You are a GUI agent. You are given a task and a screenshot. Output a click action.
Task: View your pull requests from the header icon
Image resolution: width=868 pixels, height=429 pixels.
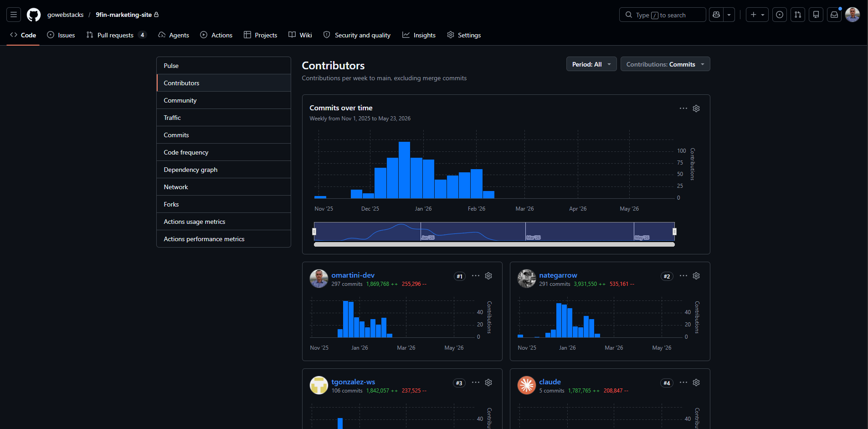[798, 15]
